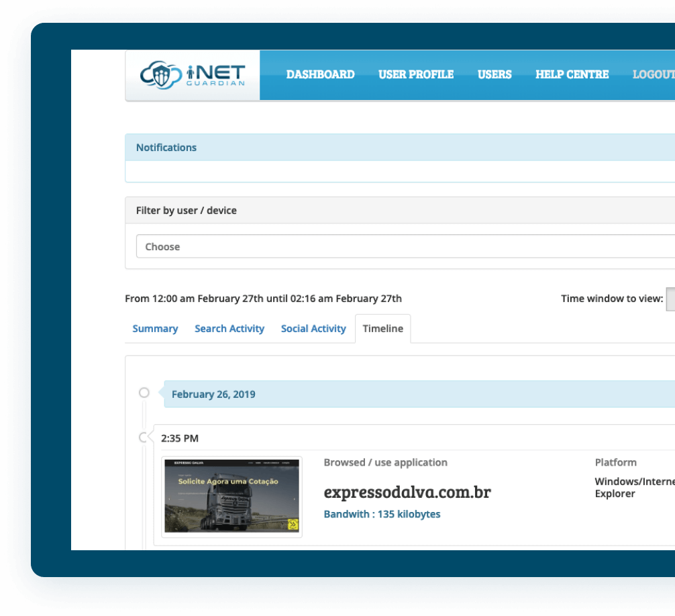Click the 2:35 PM timeline marker circle
675x616 pixels.
pyautogui.click(x=144, y=438)
